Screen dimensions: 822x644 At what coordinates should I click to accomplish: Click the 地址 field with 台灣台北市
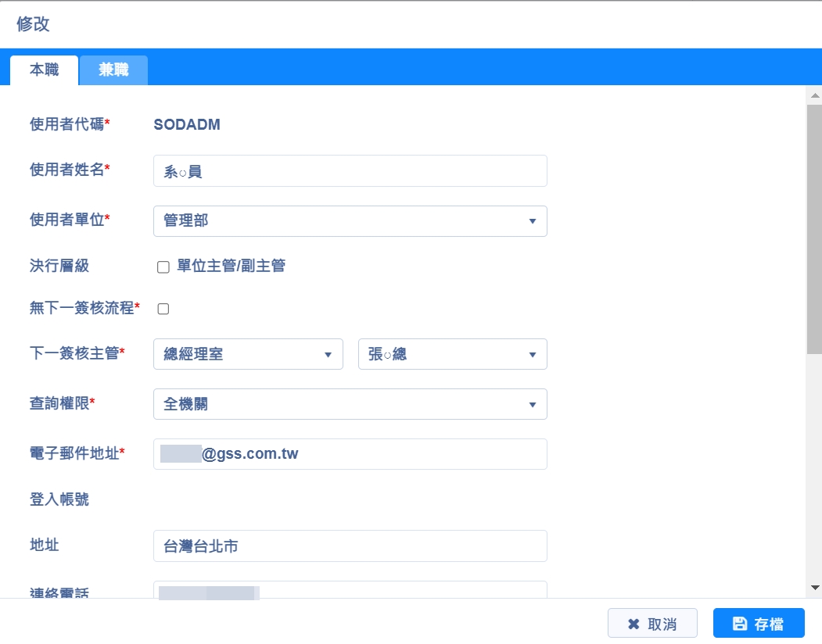(350, 546)
